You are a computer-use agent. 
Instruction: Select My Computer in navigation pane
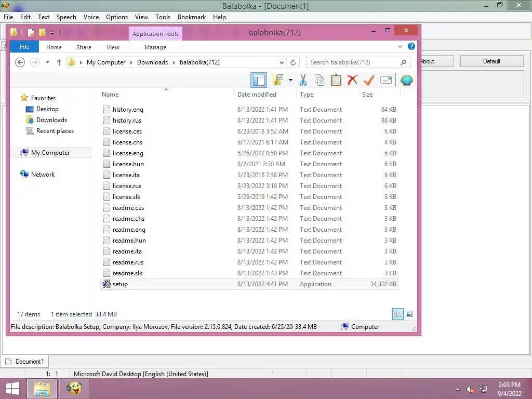[50, 153]
